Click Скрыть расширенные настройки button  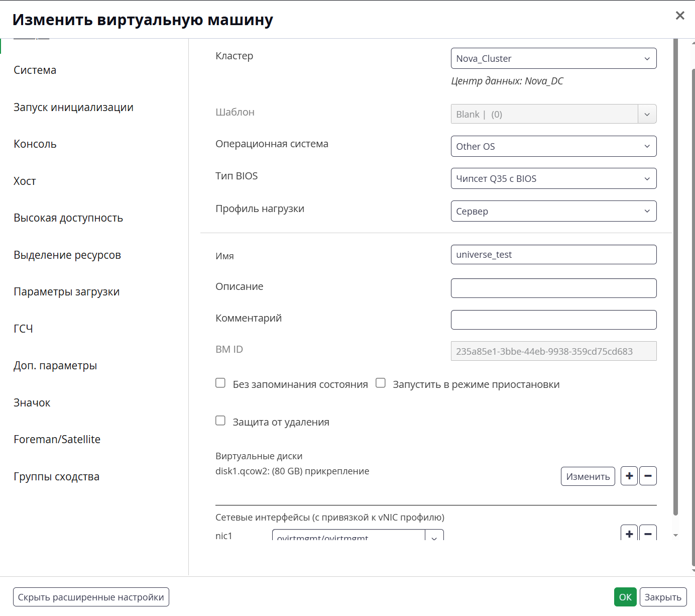(x=91, y=597)
